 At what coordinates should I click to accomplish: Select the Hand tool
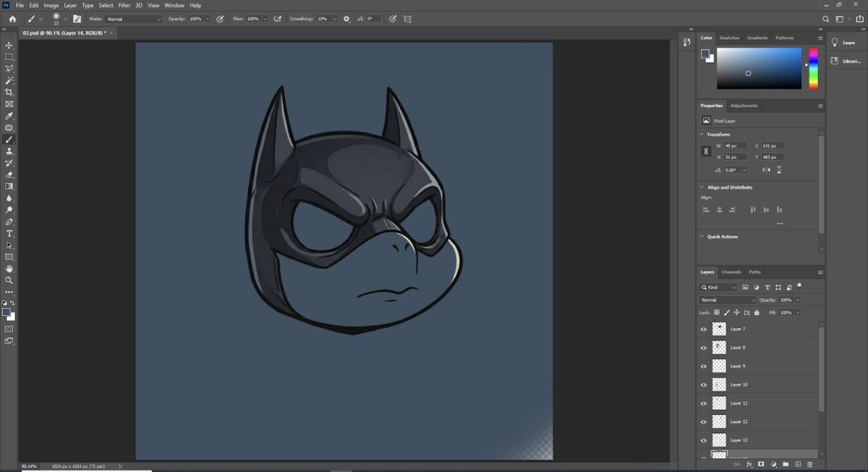tap(9, 269)
